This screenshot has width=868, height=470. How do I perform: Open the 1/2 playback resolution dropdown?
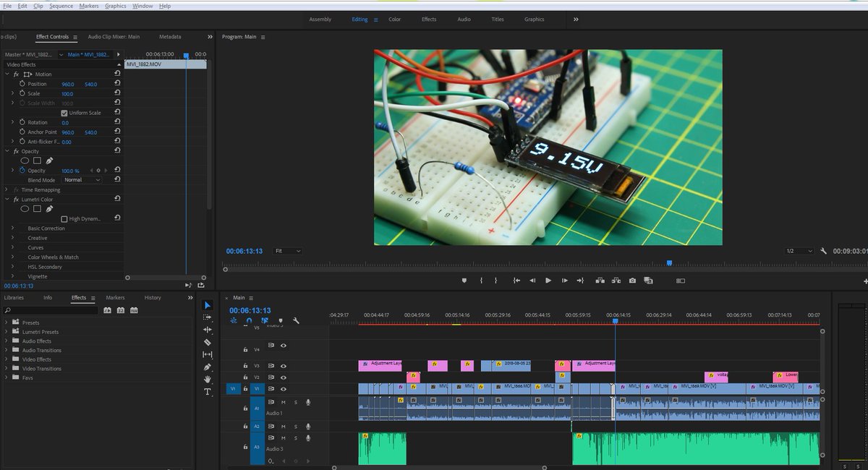(x=799, y=251)
